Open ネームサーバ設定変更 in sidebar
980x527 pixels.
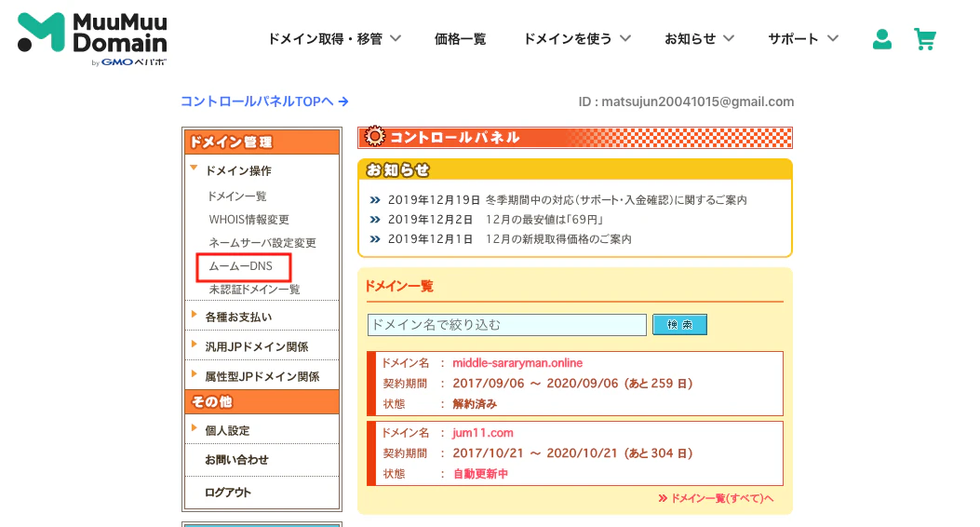[262, 243]
